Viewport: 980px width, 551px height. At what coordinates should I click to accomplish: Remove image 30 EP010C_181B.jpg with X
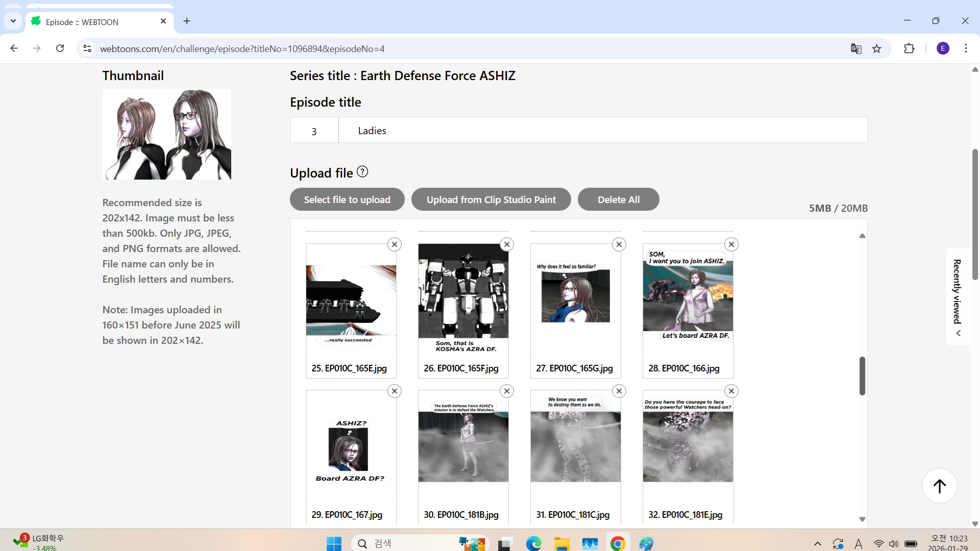tap(506, 391)
